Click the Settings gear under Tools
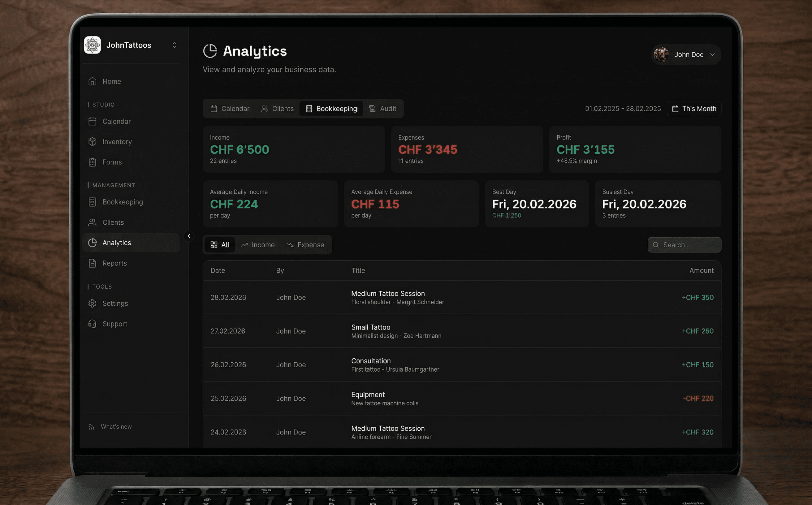Screen dimensions: 812x505 point(93,303)
